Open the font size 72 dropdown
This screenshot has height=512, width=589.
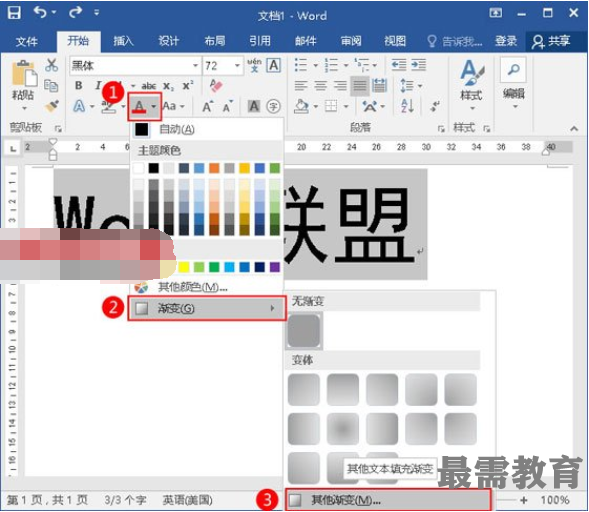[x=237, y=66]
